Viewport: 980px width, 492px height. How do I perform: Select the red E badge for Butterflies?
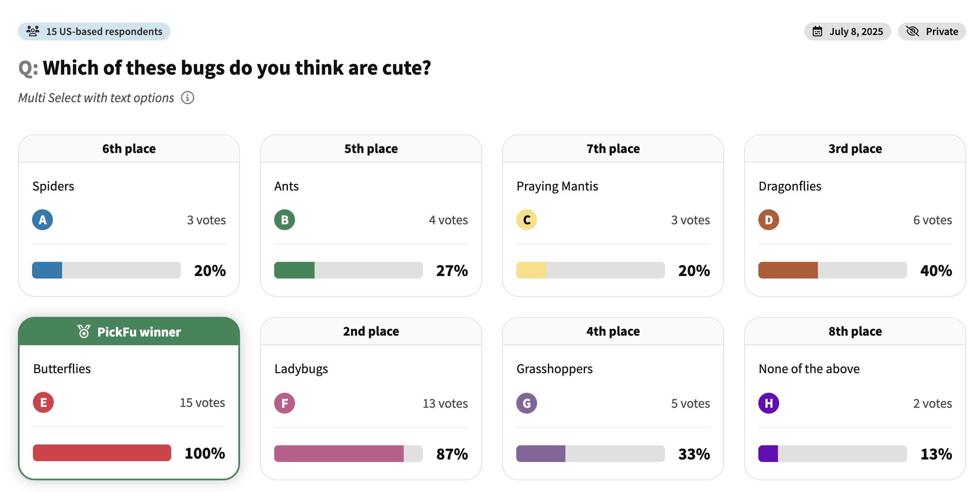coord(43,402)
